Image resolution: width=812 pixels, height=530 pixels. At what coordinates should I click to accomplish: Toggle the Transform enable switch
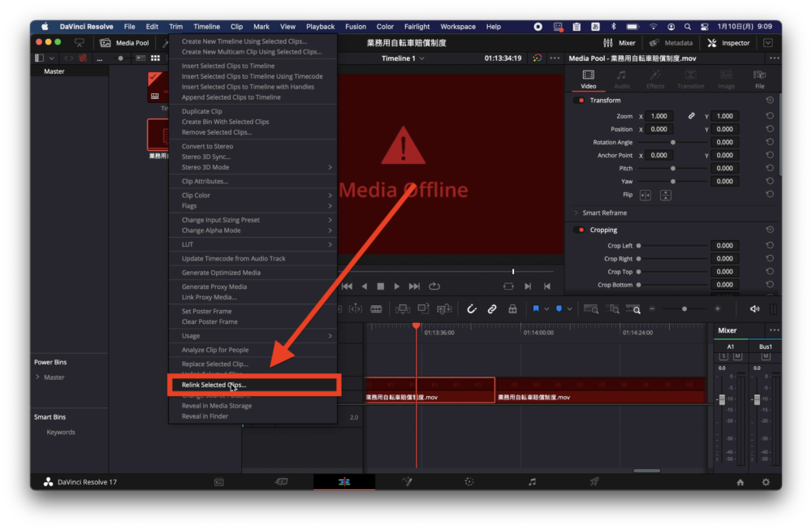[x=580, y=101]
